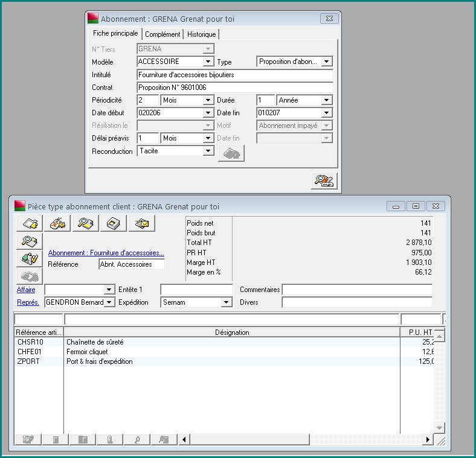Click the Commentaires input field
Viewport: 476px width, 458px height.
coord(357,290)
